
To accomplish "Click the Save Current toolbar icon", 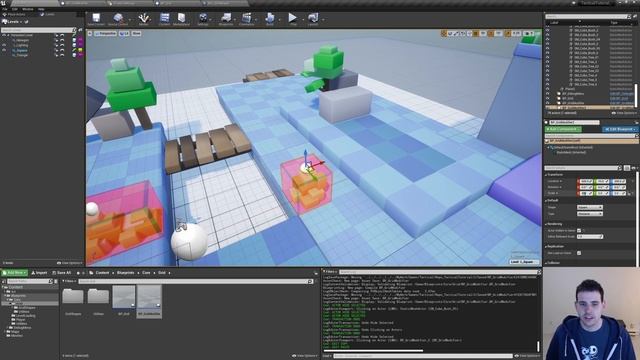I will (x=96, y=18).
